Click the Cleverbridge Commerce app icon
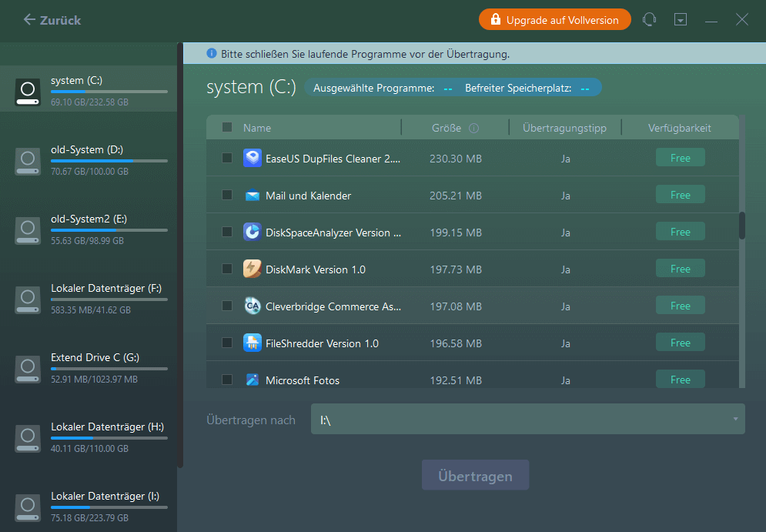The image size is (766, 532). tap(252, 306)
